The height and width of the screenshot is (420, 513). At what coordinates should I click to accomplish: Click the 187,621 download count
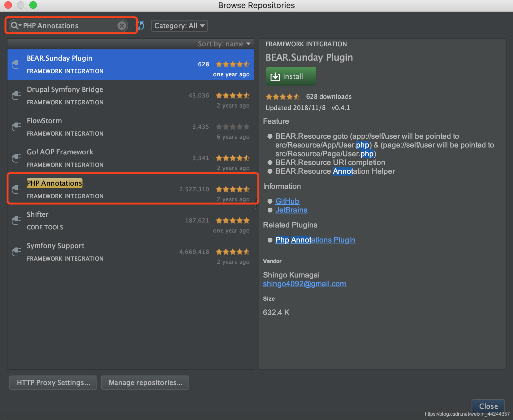point(197,221)
